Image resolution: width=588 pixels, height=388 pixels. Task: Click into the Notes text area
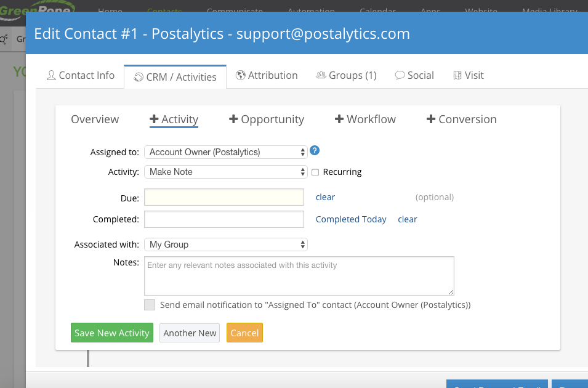(299, 276)
